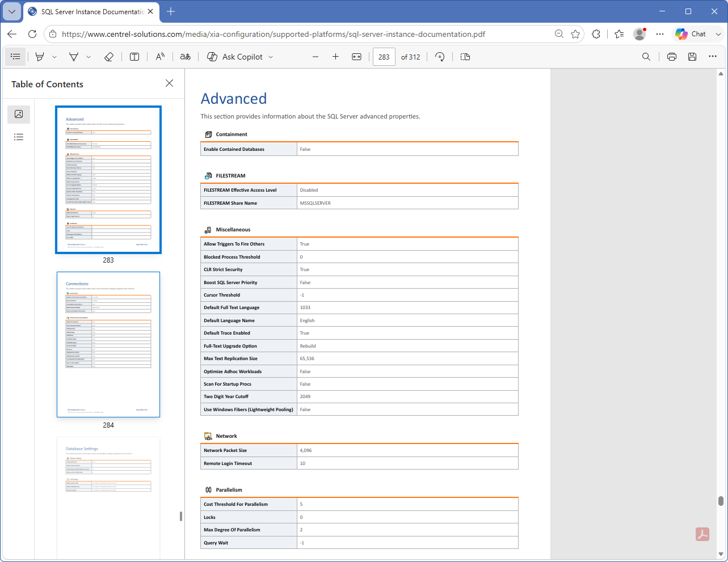
Task: Click 'Two Digit Year Cutoff' label
Action: [x=226, y=396]
